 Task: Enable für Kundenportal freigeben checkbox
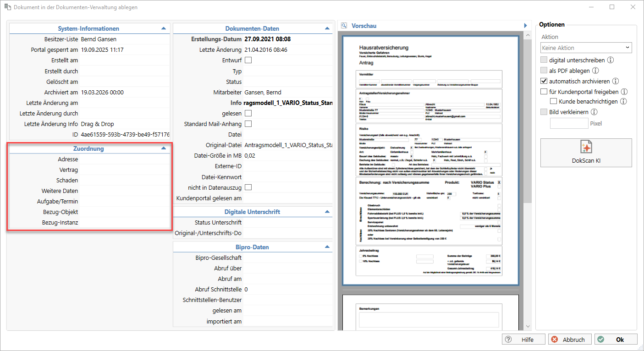click(x=544, y=92)
